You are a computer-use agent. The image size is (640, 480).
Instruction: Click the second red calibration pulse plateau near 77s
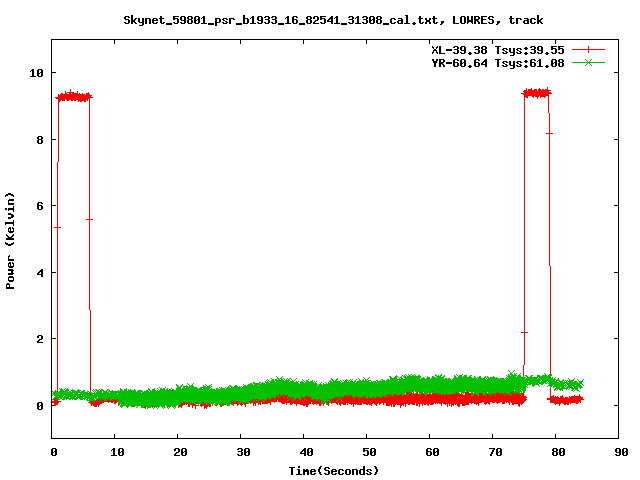(537, 93)
